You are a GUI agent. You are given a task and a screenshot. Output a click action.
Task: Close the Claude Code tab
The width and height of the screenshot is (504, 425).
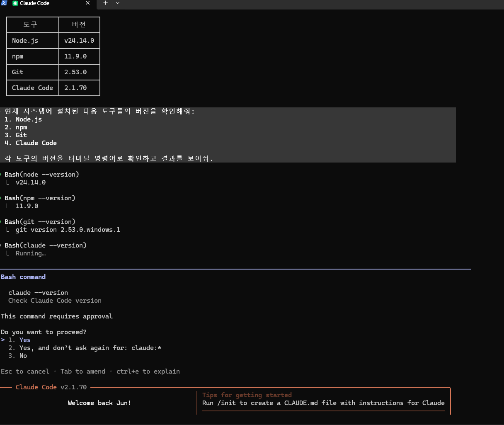[88, 3]
